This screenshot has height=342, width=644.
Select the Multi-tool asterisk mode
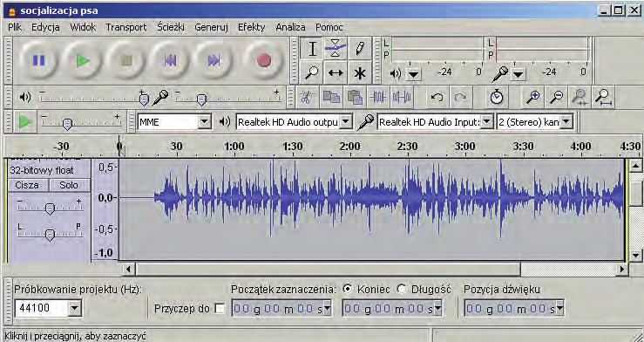[x=360, y=73]
